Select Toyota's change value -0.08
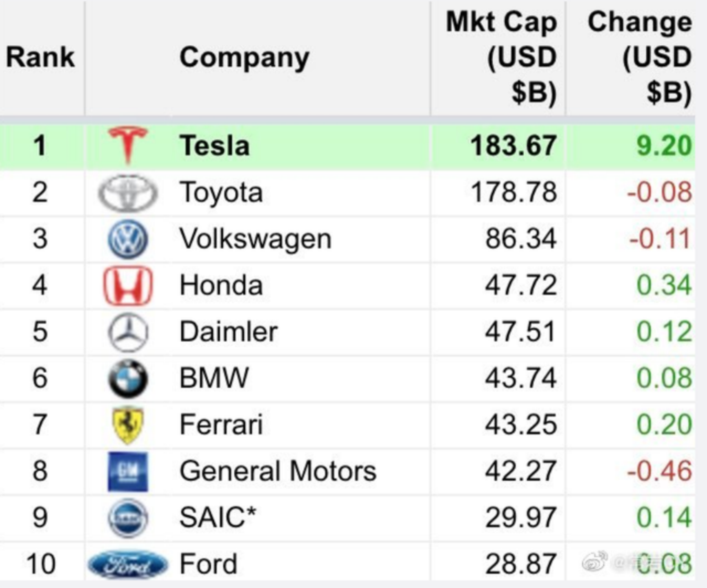The image size is (707, 588). [659, 192]
